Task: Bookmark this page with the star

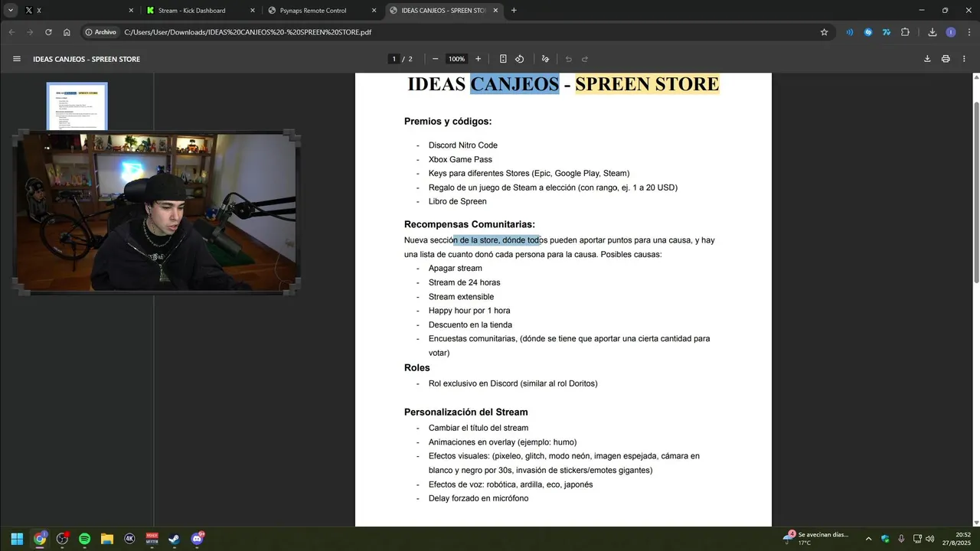Action: click(x=824, y=32)
